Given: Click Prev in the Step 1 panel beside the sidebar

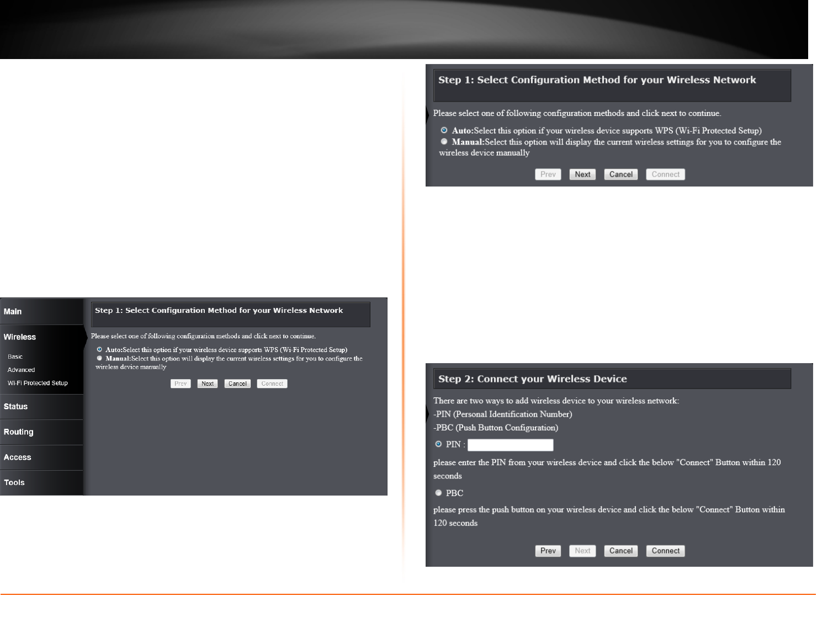Looking at the screenshot, I should [x=181, y=384].
